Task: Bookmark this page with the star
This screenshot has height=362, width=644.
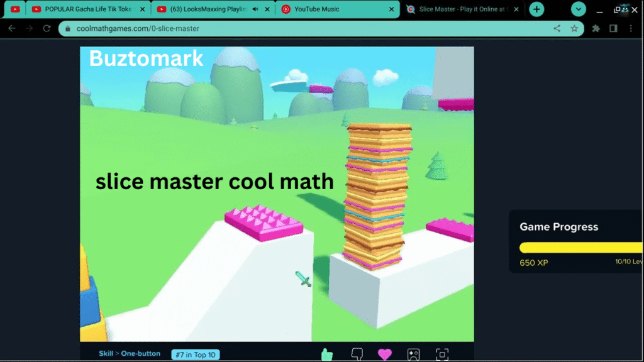Action: [x=574, y=28]
